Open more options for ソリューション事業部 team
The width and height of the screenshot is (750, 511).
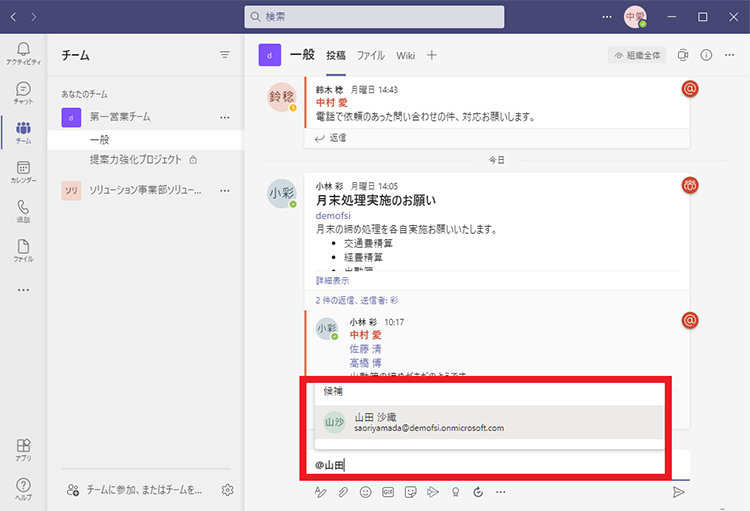coord(224,190)
